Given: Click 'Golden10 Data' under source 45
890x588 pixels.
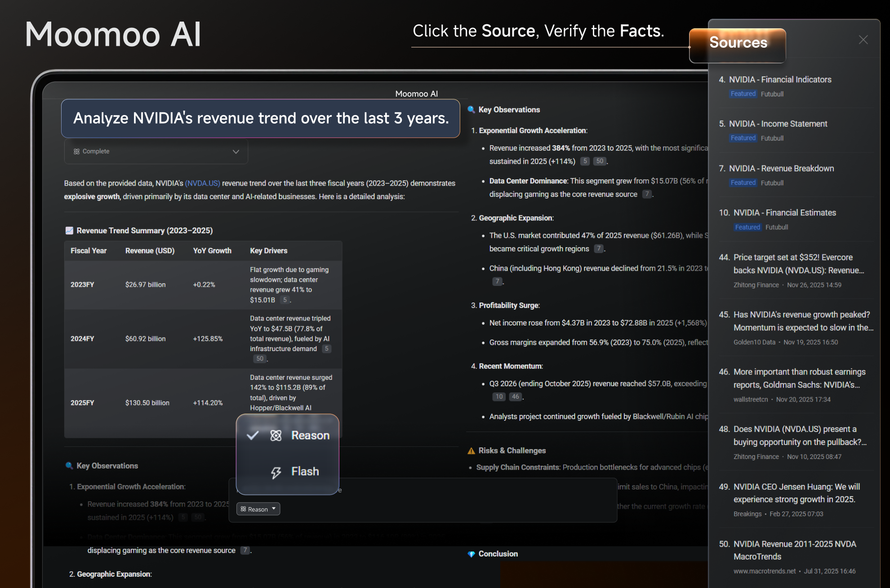Looking at the screenshot, I should 754,342.
